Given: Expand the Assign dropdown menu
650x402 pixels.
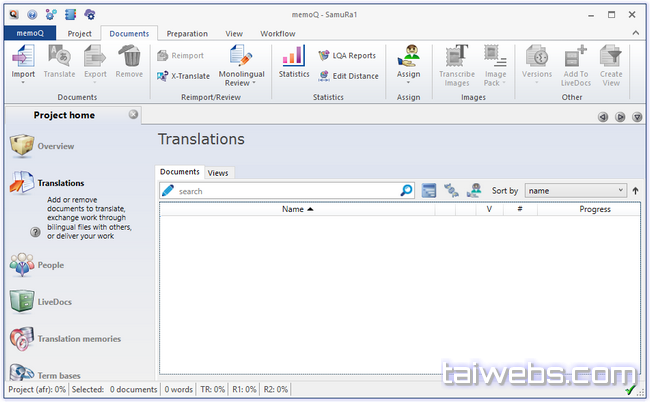Looking at the screenshot, I should pos(407,82).
